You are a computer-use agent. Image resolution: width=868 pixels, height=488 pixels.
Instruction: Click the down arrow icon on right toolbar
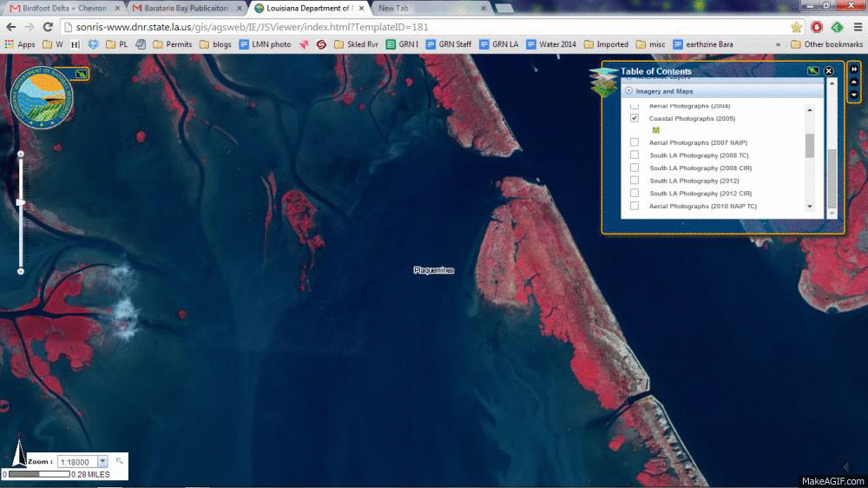(854, 95)
